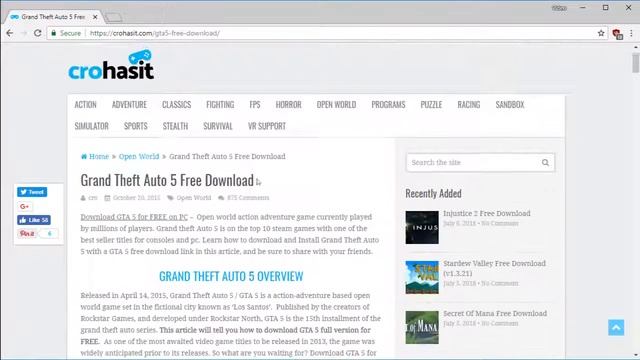
Task: Click Download GTA 5 for FREE on PC link
Action: pos(134,217)
